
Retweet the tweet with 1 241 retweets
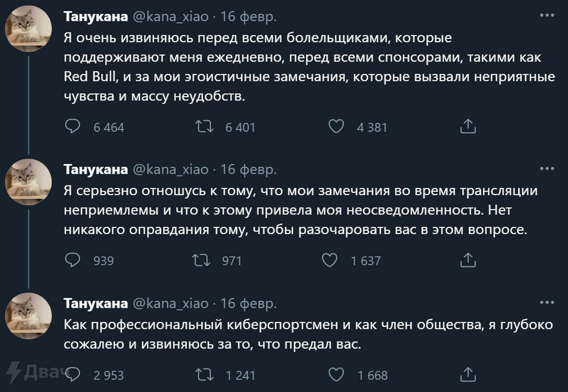pos(205,375)
